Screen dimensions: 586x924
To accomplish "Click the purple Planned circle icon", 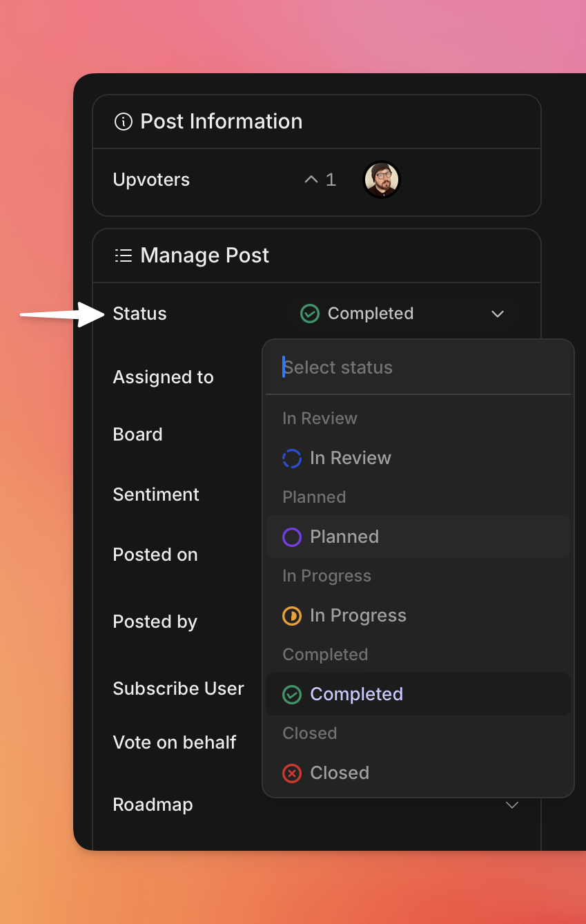I will pyautogui.click(x=292, y=537).
